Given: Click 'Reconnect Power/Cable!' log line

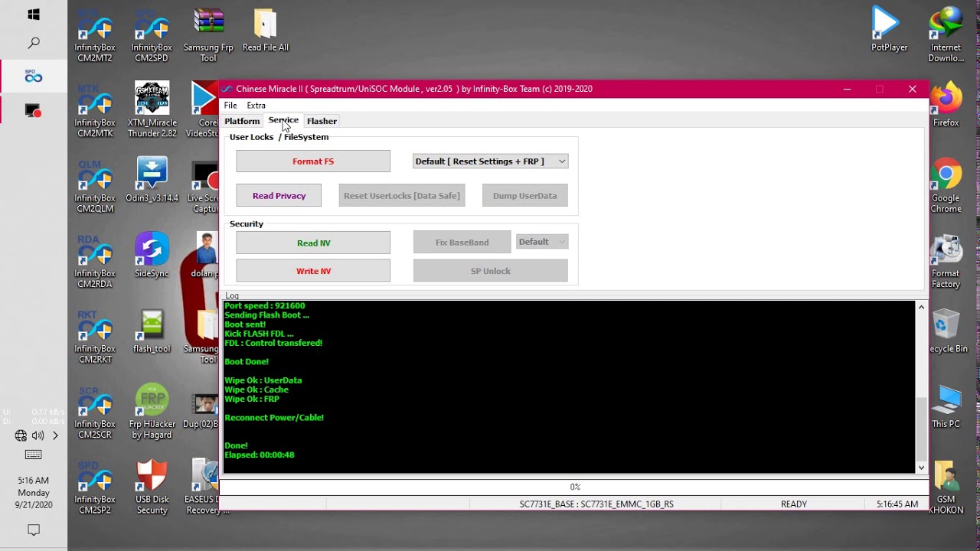Looking at the screenshot, I should pos(274,417).
